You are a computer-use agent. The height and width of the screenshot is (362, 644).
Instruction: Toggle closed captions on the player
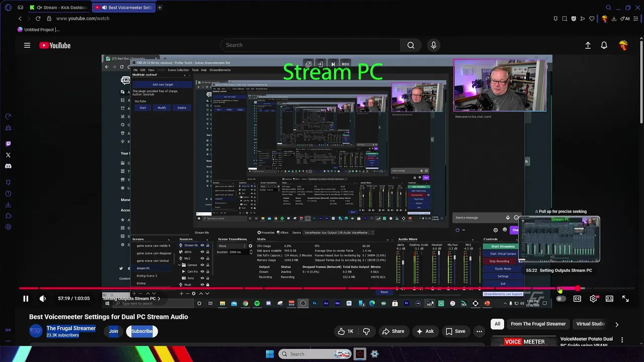577,299
